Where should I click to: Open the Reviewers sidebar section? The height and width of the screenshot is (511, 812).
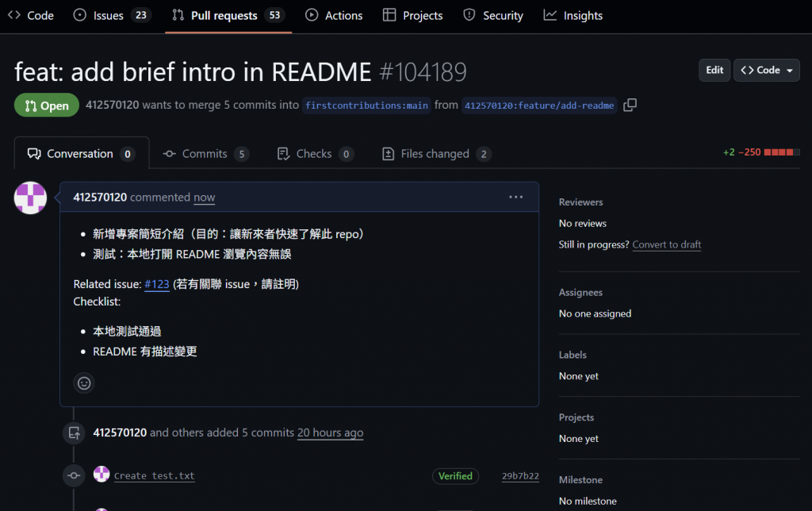581,202
